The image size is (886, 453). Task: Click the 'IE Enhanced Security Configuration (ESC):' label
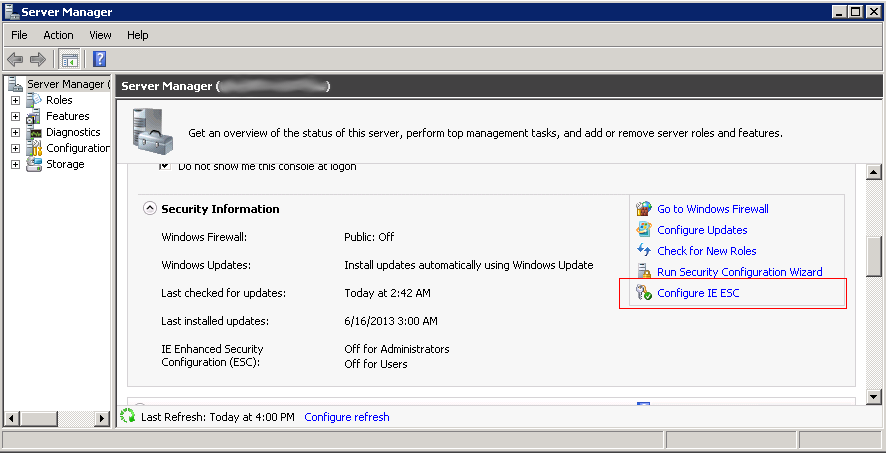212,356
